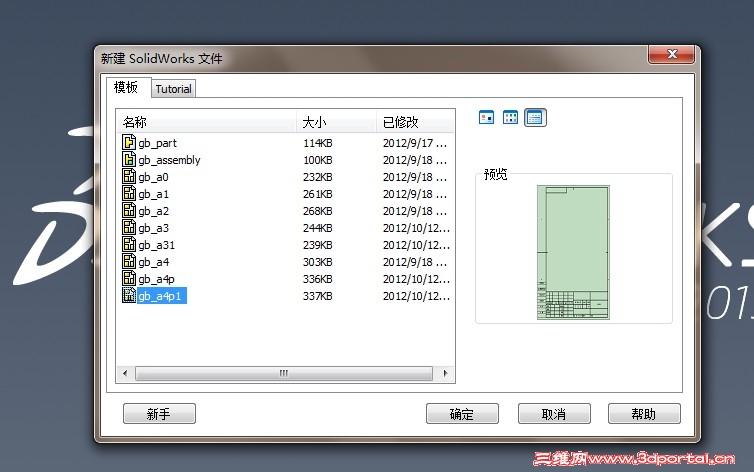Click the gb_a4p drawing template icon
The width and height of the screenshot is (754, 472).
(x=129, y=278)
